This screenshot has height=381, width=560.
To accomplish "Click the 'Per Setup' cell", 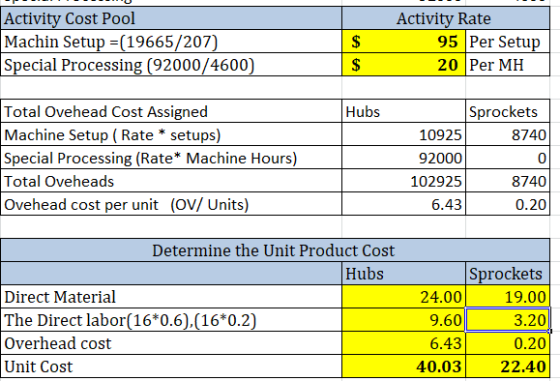I will click(x=508, y=41).
